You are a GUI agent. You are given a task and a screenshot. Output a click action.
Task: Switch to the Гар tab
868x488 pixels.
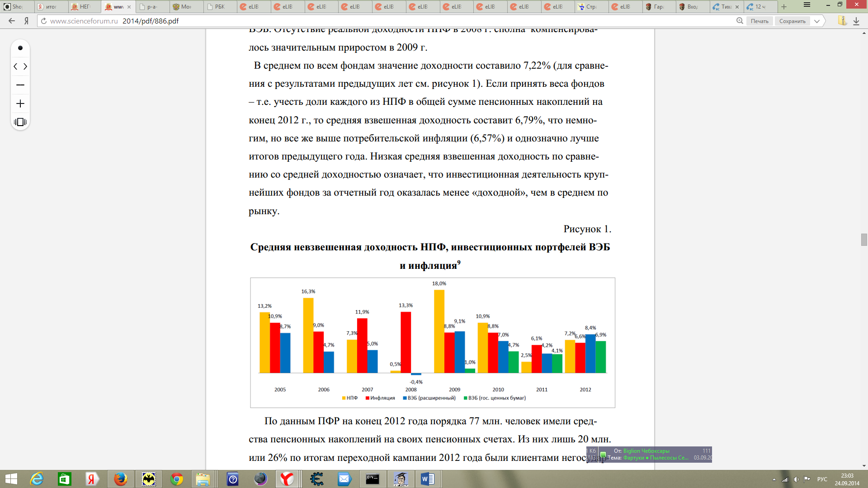click(x=659, y=7)
